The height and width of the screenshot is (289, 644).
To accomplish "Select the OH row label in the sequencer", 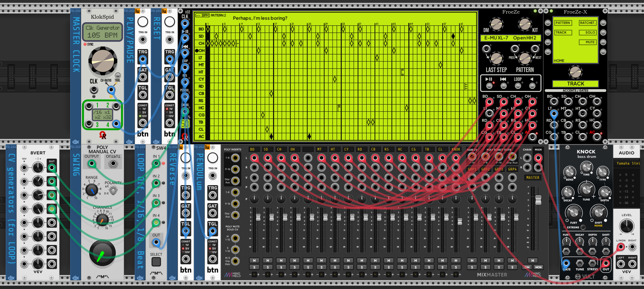I will point(201,50).
